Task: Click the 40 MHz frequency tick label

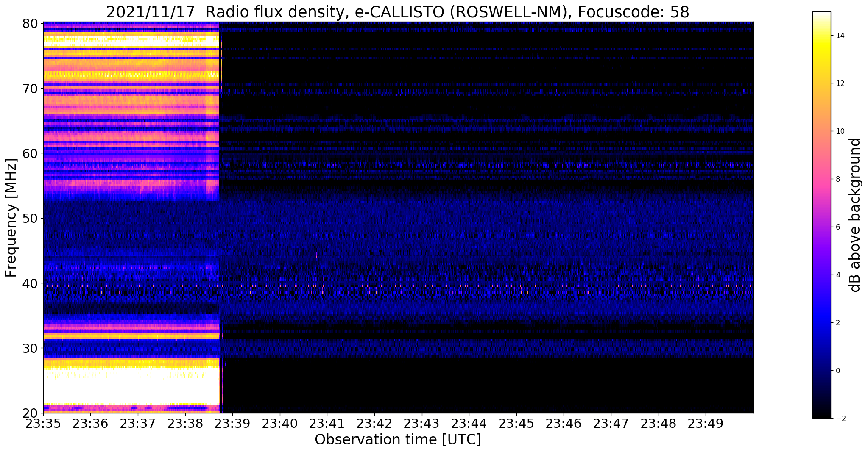Action: tap(30, 283)
